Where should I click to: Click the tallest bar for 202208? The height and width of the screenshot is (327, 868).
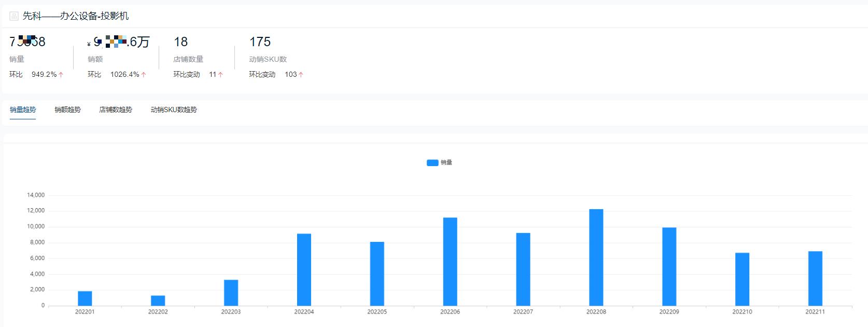[x=596, y=257]
